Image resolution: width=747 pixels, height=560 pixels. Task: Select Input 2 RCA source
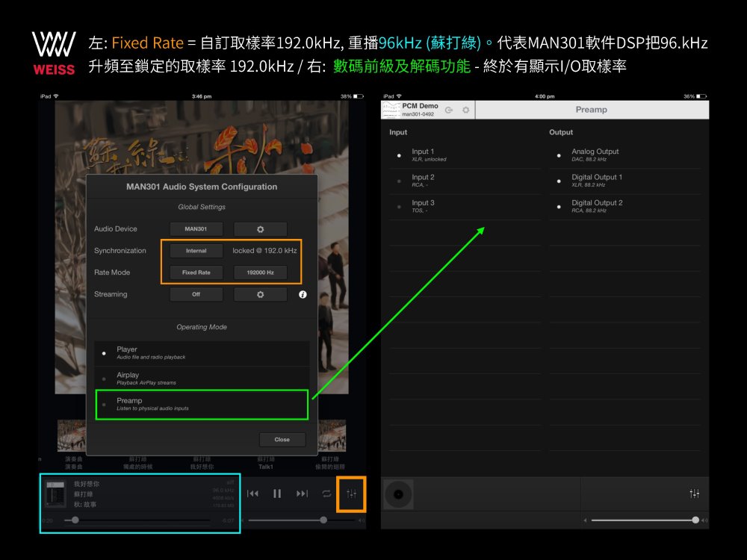(465, 181)
